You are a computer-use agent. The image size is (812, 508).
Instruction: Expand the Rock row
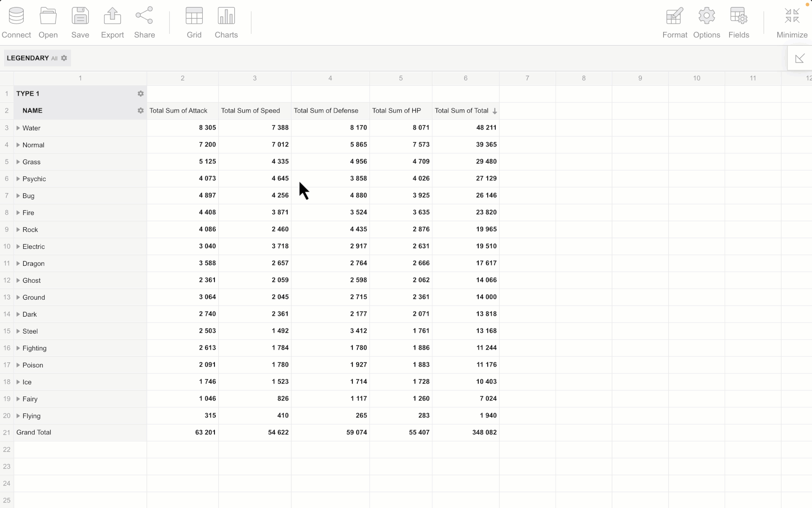[18, 229]
